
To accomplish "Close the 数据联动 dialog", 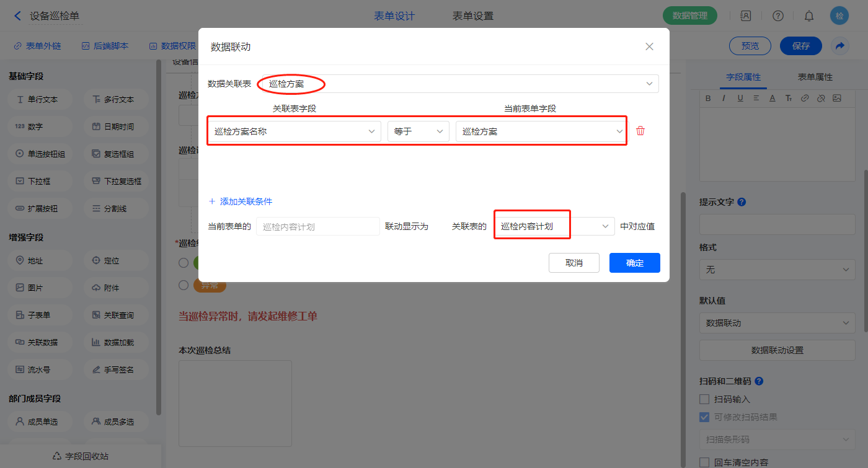I will pos(649,46).
